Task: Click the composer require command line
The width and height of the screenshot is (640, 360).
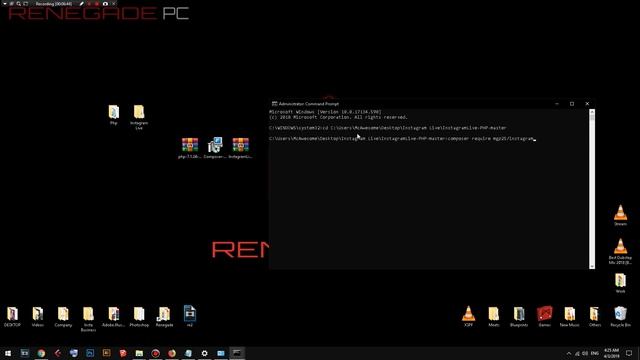Action: 402,139
